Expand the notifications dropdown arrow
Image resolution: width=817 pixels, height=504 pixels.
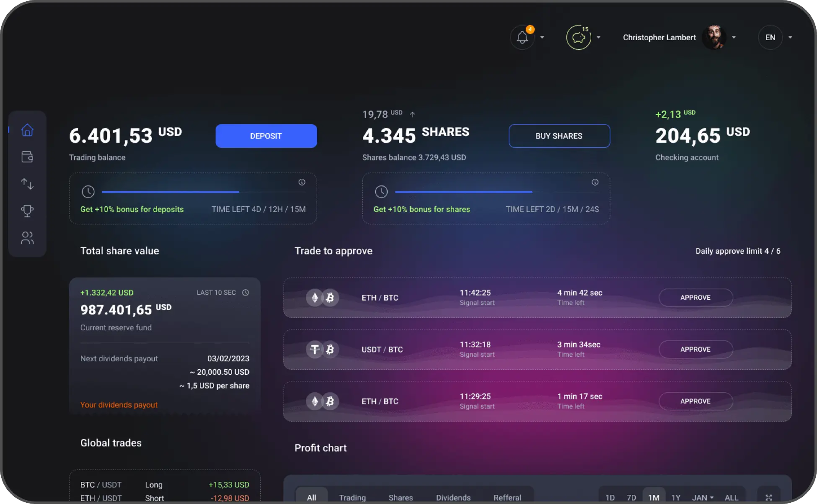click(542, 38)
